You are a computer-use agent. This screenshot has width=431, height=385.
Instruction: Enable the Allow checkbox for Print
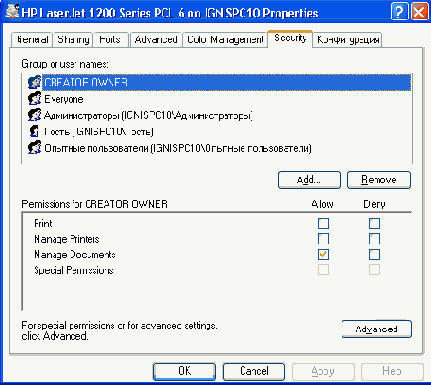[323, 223]
